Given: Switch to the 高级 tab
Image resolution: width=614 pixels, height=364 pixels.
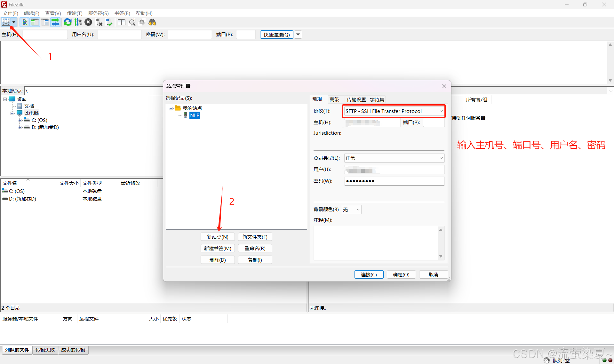Looking at the screenshot, I should pos(334,99).
